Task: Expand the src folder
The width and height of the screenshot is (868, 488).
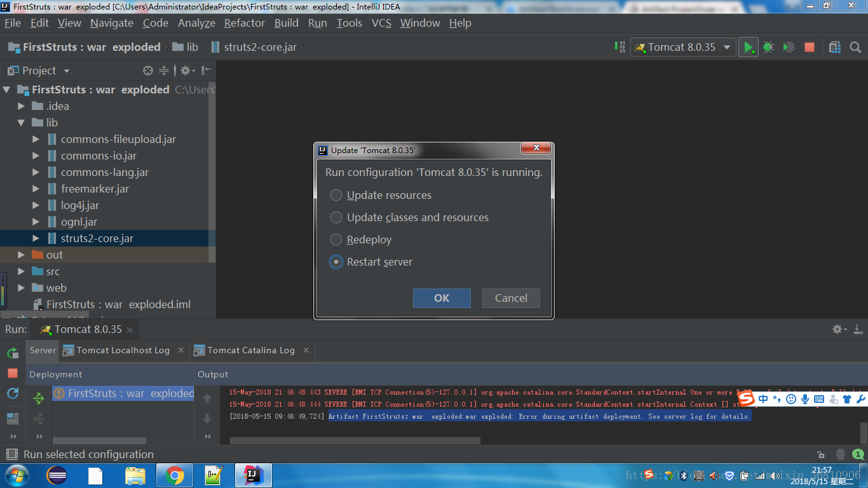Action: 21,271
